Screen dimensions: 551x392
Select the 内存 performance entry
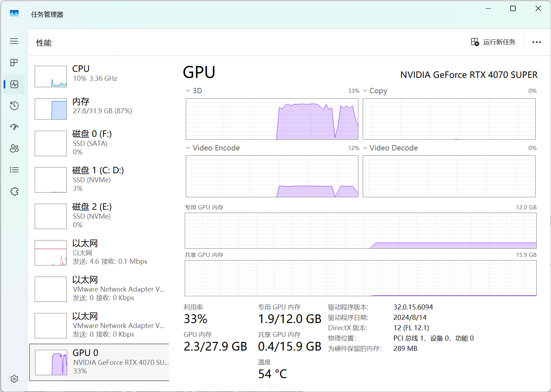click(x=99, y=109)
